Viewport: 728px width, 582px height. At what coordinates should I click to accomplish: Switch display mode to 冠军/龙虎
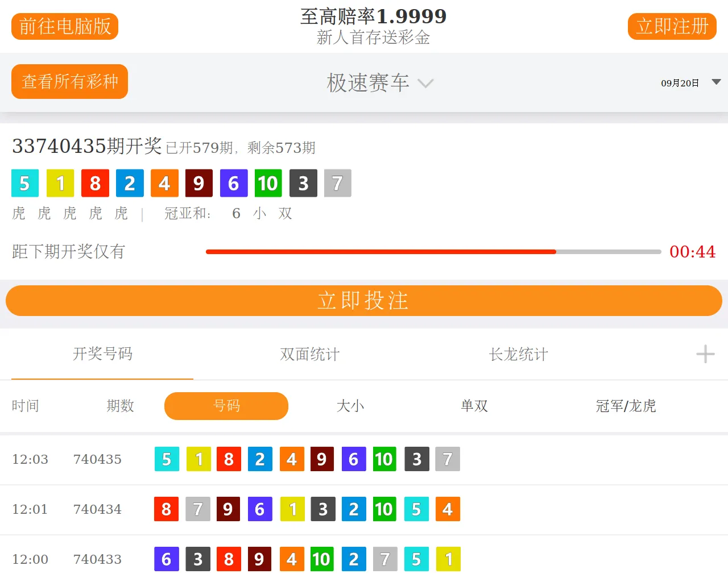point(626,406)
